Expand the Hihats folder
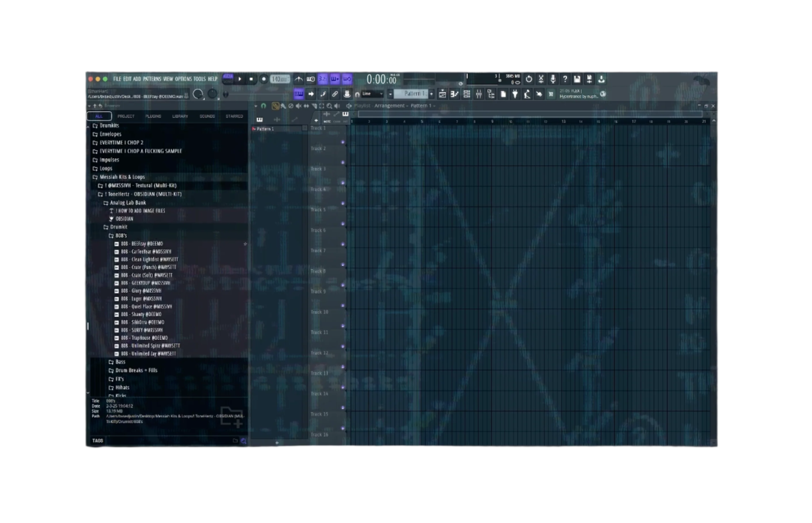 coord(119,387)
